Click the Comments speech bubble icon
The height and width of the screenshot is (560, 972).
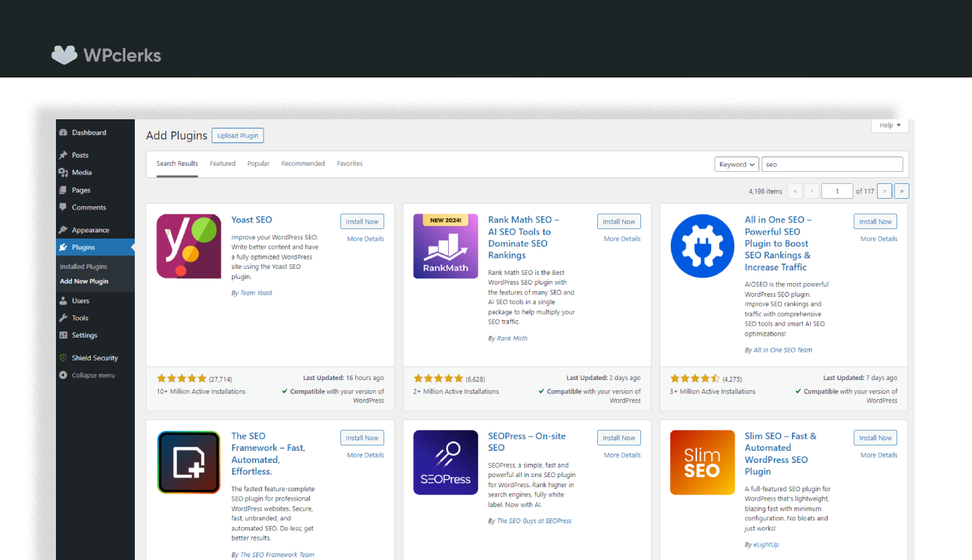point(63,208)
